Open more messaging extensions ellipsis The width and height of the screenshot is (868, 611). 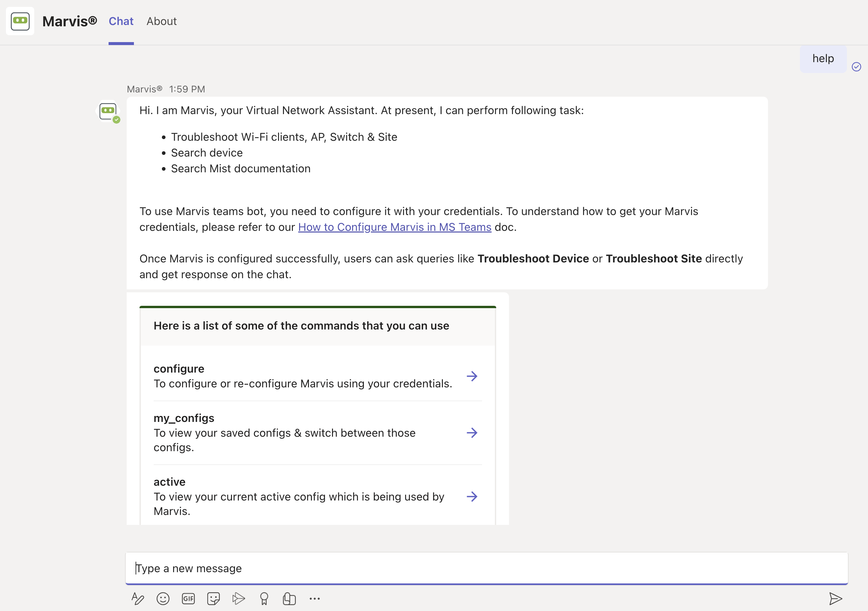315,599
